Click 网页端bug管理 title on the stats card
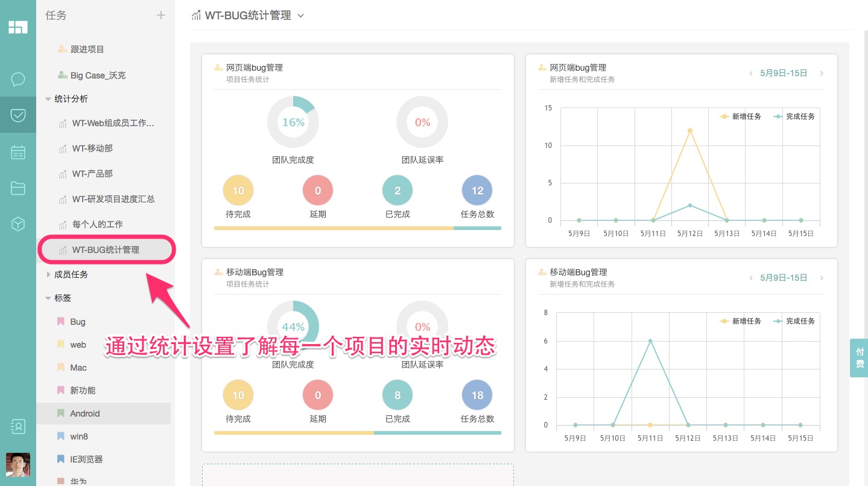 tap(255, 68)
